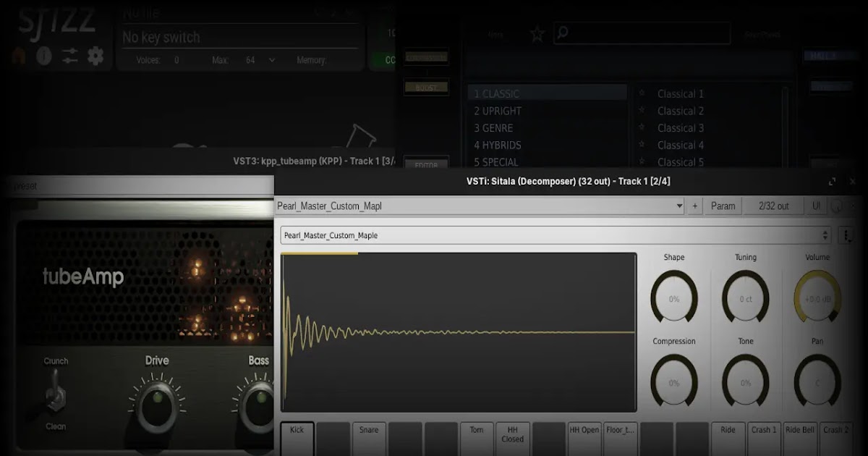This screenshot has width=868, height=456.
Task: Click the sfizz home icon
Action: (x=18, y=56)
